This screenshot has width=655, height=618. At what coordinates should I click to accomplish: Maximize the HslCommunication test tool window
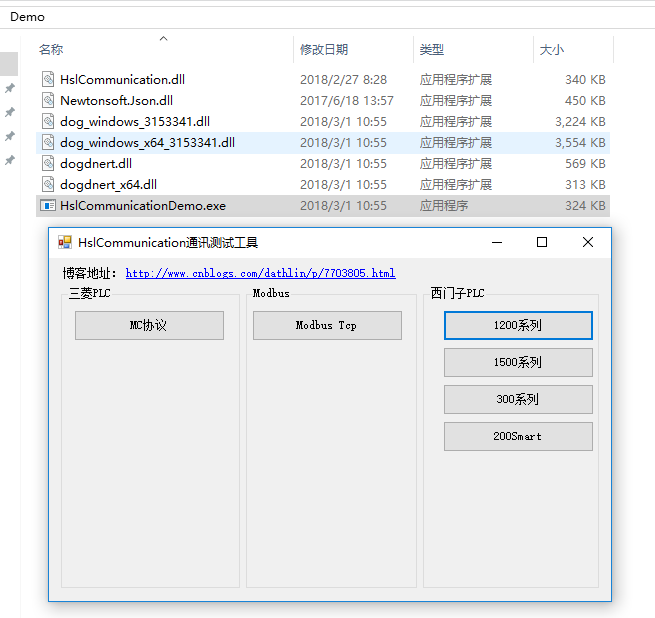click(x=542, y=242)
